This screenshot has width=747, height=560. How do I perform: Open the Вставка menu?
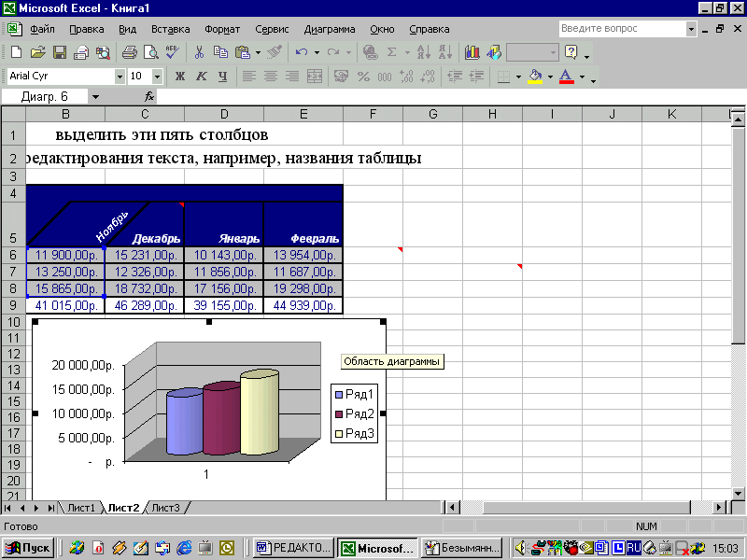click(171, 29)
